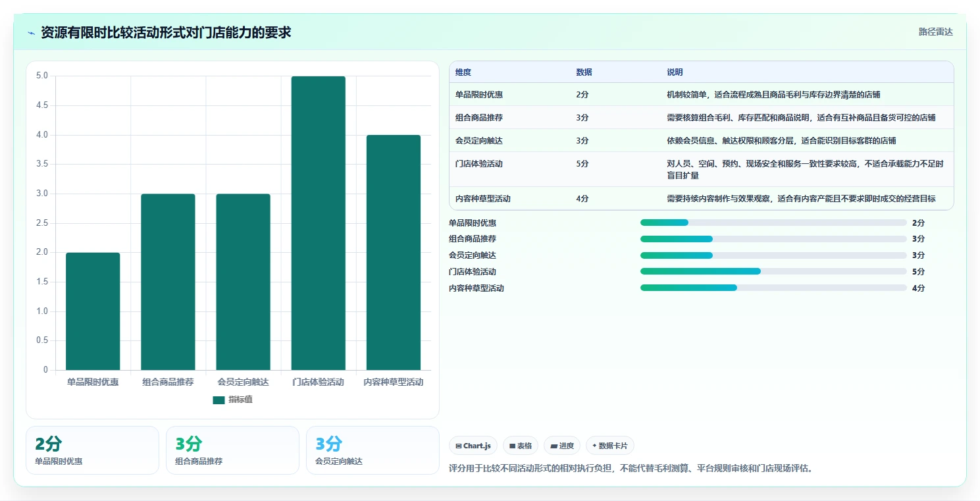This screenshot has height=501, width=980.
Task: Click the 维度 column header
Action: tap(463, 72)
